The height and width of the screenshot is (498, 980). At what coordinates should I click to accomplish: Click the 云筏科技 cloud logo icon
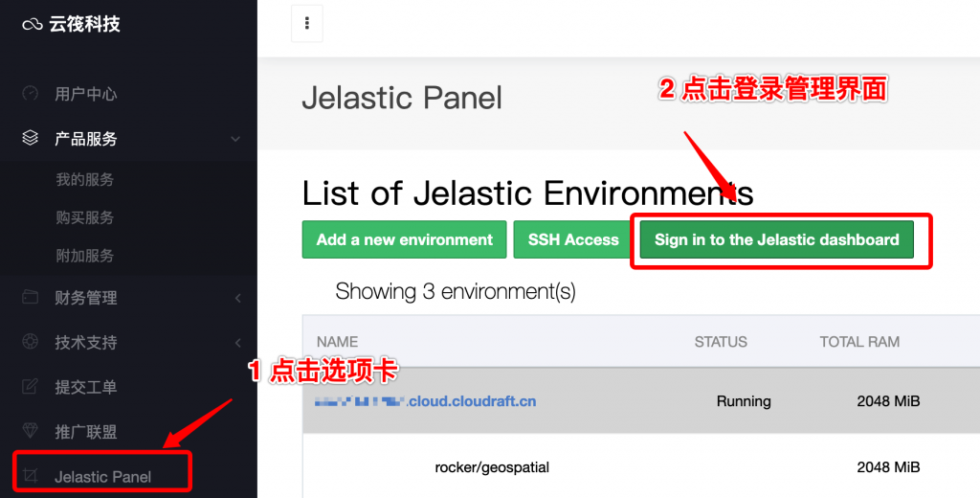(33, 25)
